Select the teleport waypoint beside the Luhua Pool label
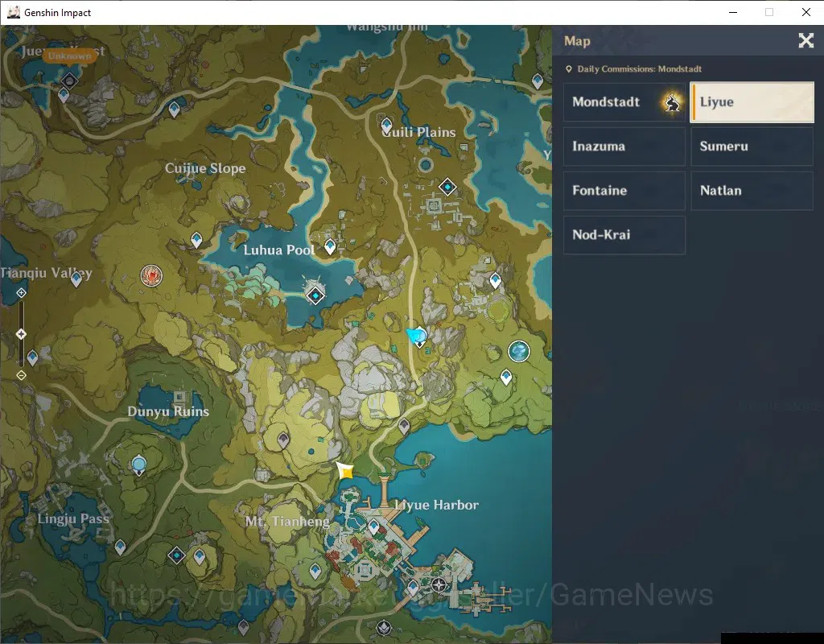824x644 pixels. (330, 246)
